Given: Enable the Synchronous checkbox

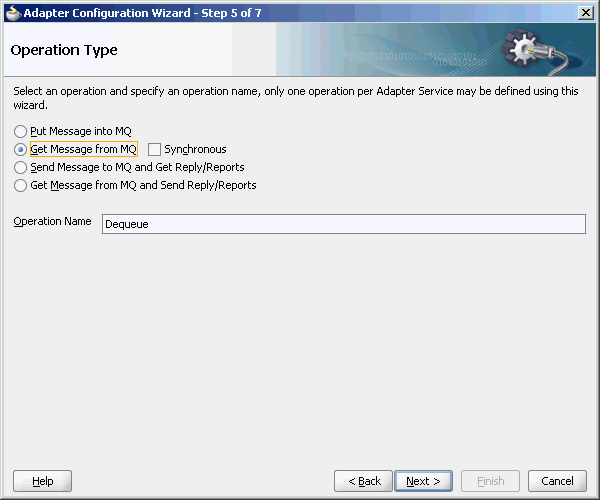Looking at the screenshot, I should tap(154, 150).
